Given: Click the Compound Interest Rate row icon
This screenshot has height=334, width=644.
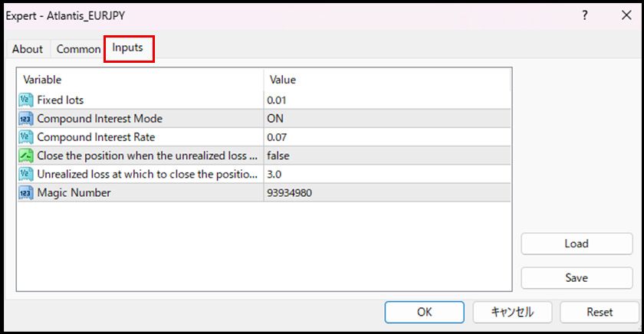Looking at the screenshot, I should (25, 137).
